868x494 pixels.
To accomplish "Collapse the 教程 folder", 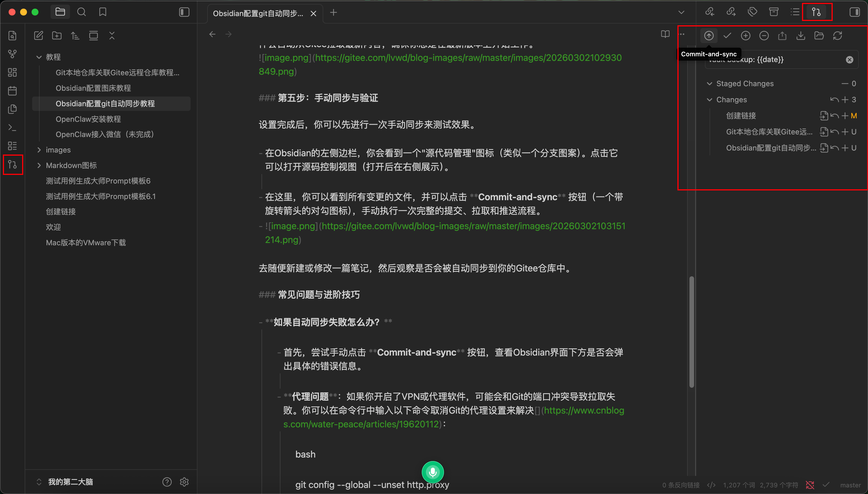I will click(39, 57).
